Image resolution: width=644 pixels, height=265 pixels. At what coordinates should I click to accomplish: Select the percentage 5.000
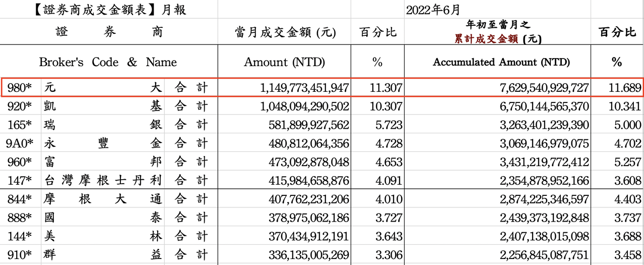(x=628, y=125)
